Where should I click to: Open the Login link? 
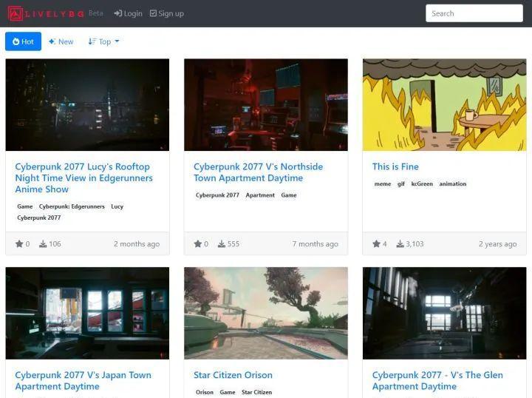(128, 13)
